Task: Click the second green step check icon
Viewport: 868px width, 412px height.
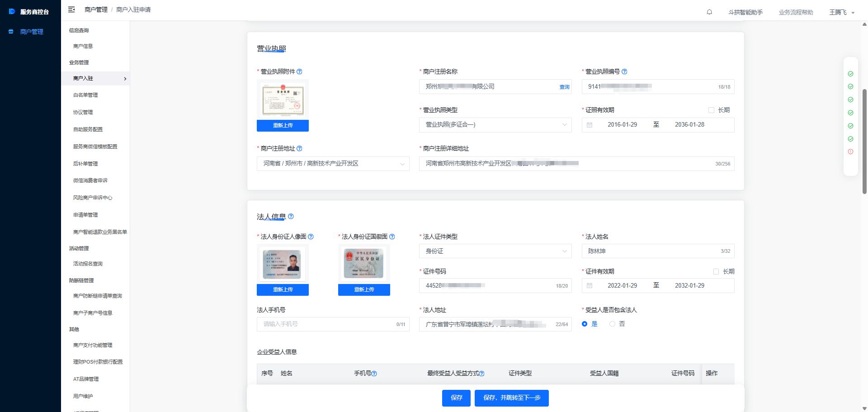Action: point(850,86)
